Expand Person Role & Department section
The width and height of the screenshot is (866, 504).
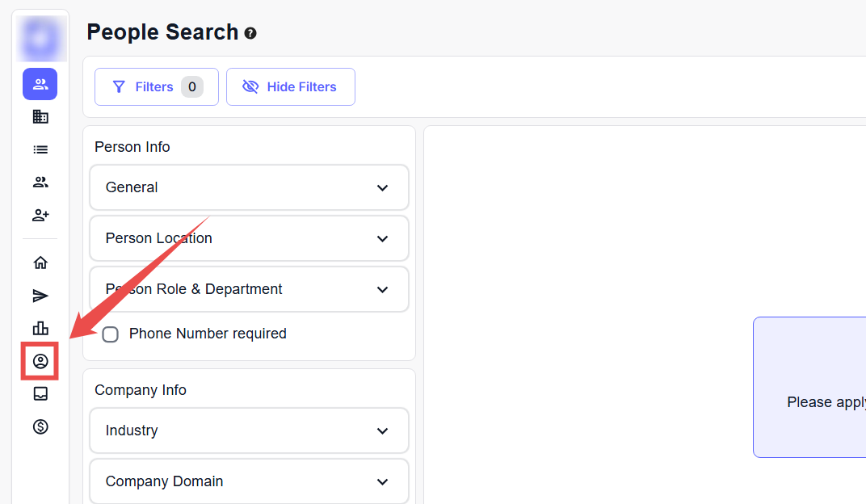(x=249, y=289)
